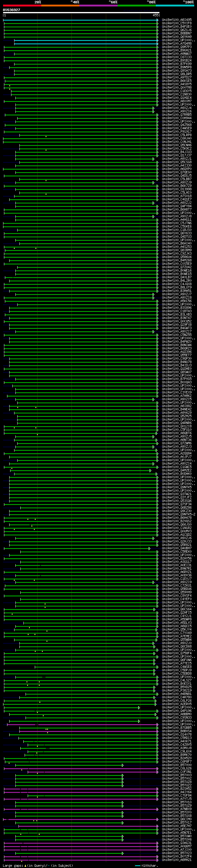Viewport: 197px width, 868px height.
Task: Select label UniRef100_B0DAK0
Action: coord(177,474)
